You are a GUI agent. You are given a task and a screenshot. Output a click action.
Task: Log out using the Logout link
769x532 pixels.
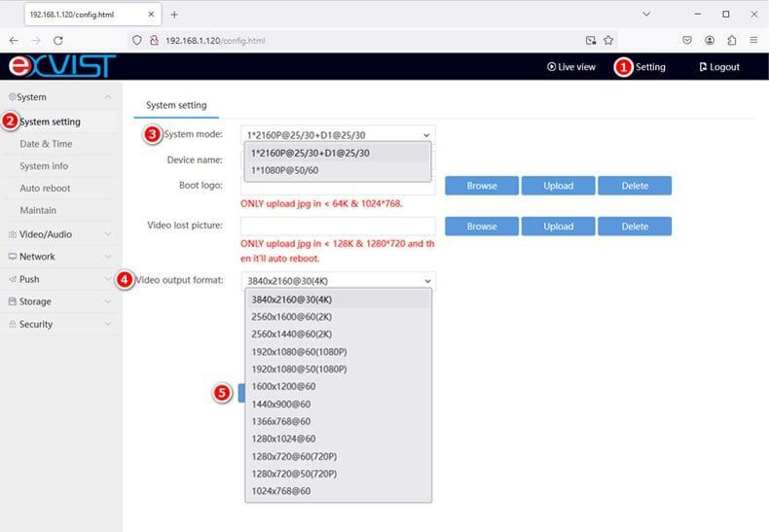718,67
